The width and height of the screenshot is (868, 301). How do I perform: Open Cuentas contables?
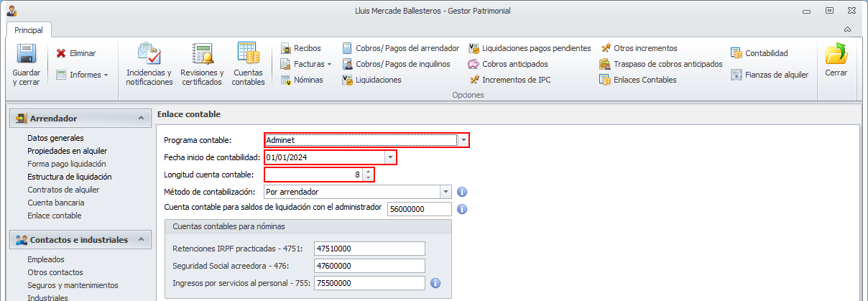pos(248,55)
